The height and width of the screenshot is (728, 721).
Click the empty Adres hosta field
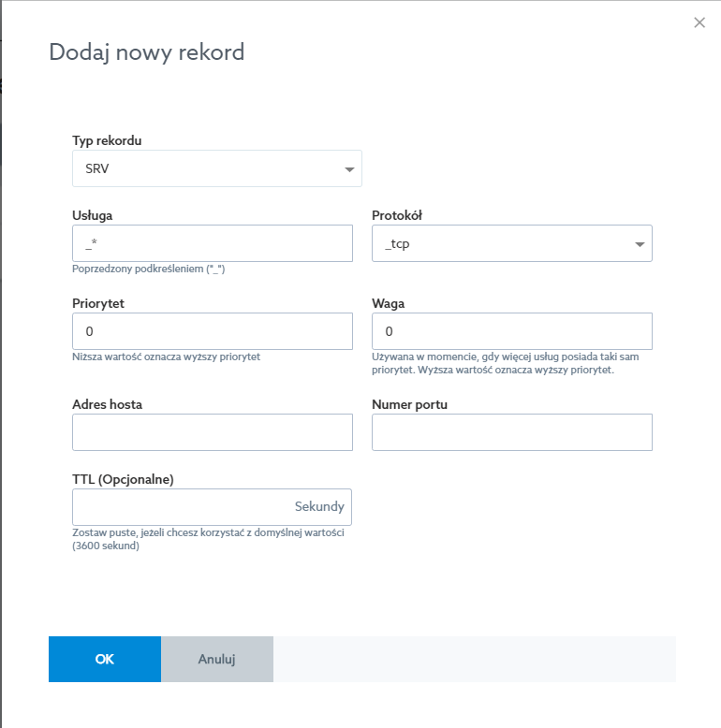(x=212, y=432)
